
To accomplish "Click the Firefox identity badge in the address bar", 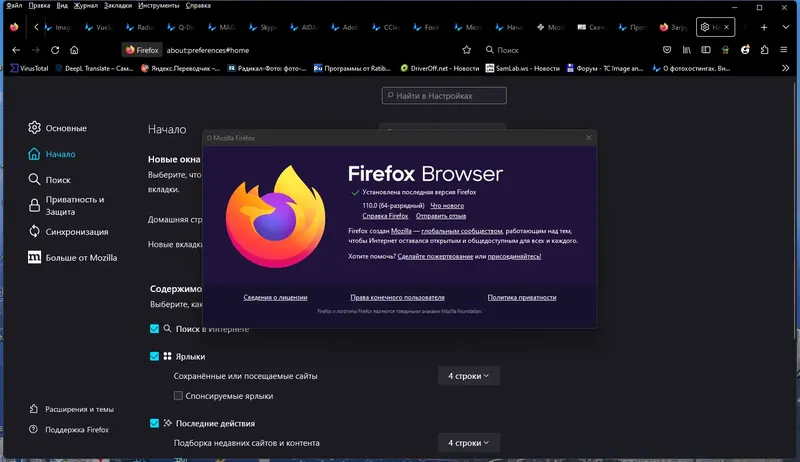I will click(x=142, y=50).
